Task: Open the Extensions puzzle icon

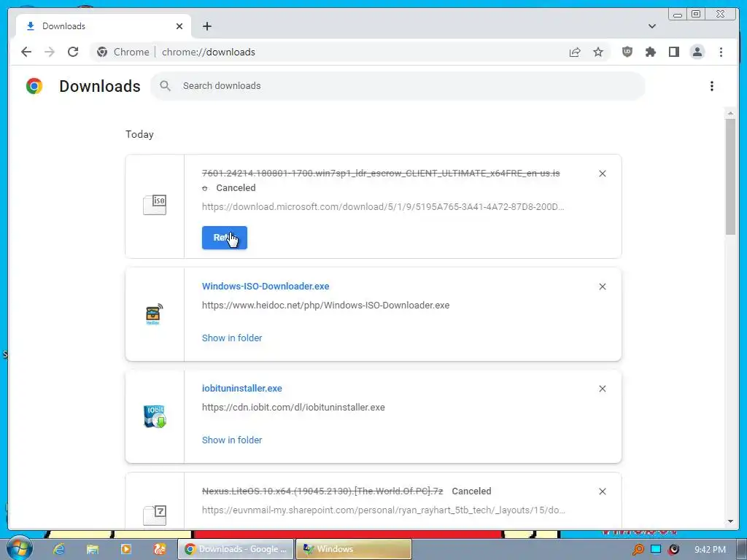Action: [651, 52]
